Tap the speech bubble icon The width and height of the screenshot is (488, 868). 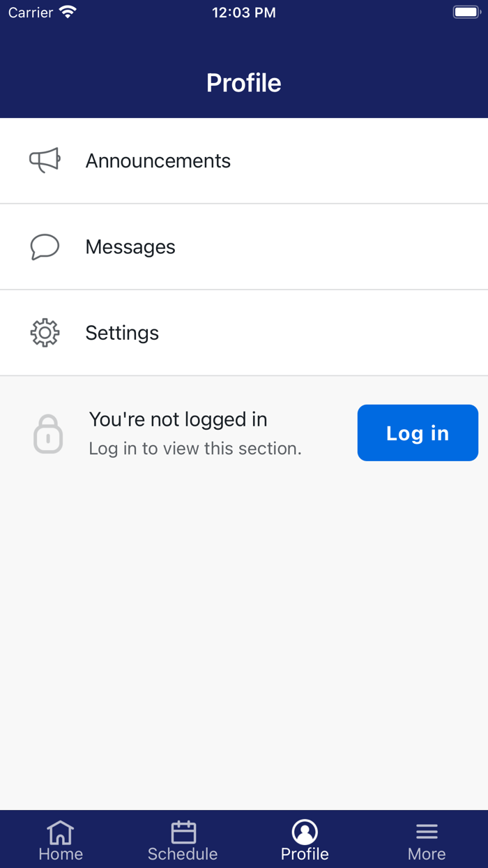point(45,247)
